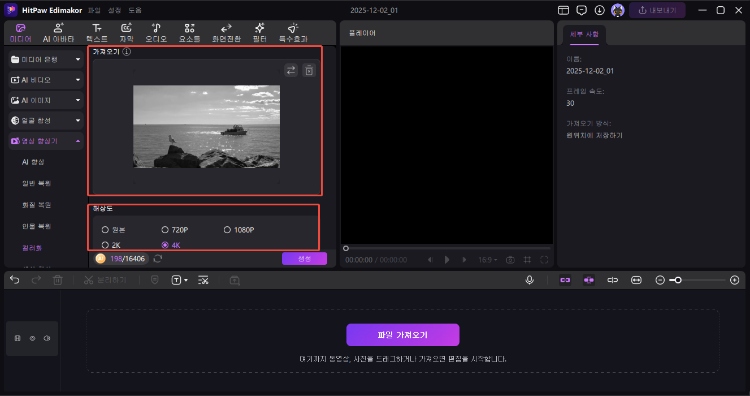This screenshot has height=396, width=750.
Task: Open the 16:9 aspect ratio dropdown
Action: click(x=487, y=260)
